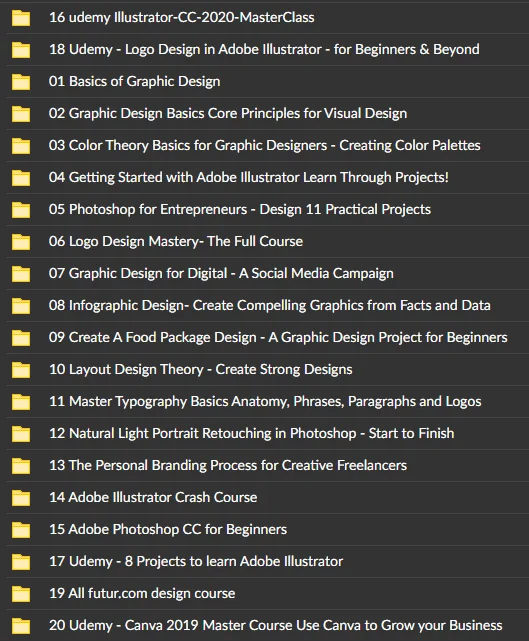Click folder icon beside 18 Udemy Logo Design
This screenshot has height=641, width=529.
[21, 50]
